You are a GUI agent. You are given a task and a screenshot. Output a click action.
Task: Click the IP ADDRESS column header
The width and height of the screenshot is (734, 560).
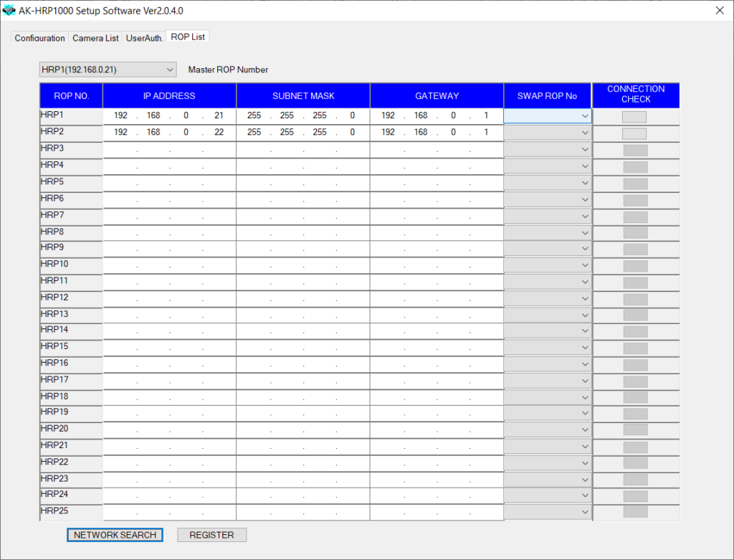(169, 95)
